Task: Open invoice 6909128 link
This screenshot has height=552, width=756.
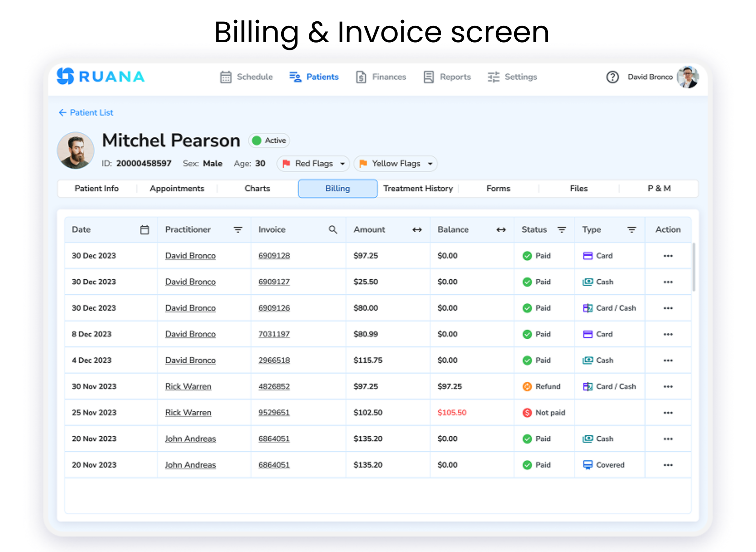Action: pyautogui.click(x=274, y=256)
